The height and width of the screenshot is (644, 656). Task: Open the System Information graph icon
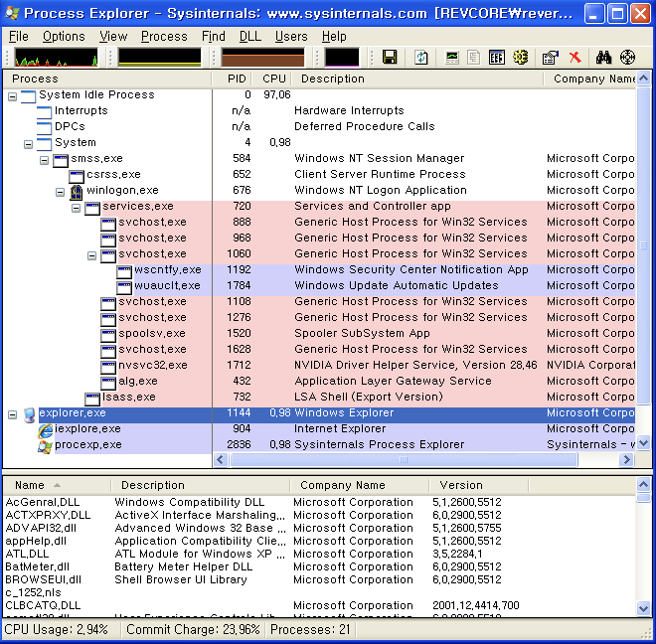click(452, 57)
